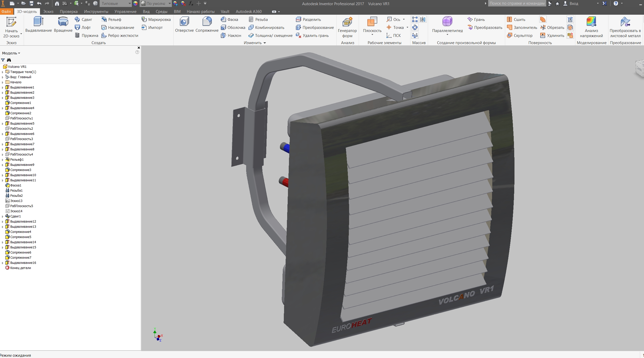Expand the Рельеф1 feature node
Image resolution: width=644 pixels, height=358 pixels.
pos(3,160)
